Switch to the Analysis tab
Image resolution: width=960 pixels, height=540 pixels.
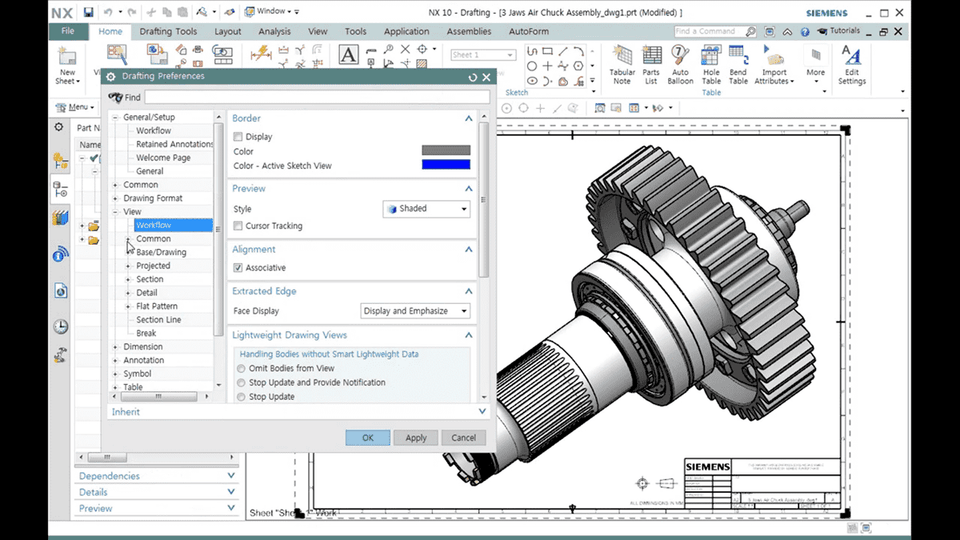pos(274,31)
